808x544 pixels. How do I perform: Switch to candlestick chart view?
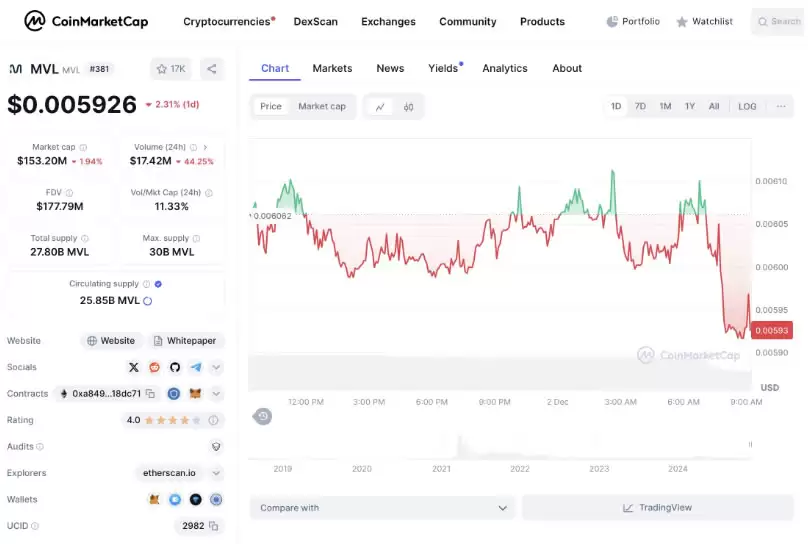click(x=408, y=107)
